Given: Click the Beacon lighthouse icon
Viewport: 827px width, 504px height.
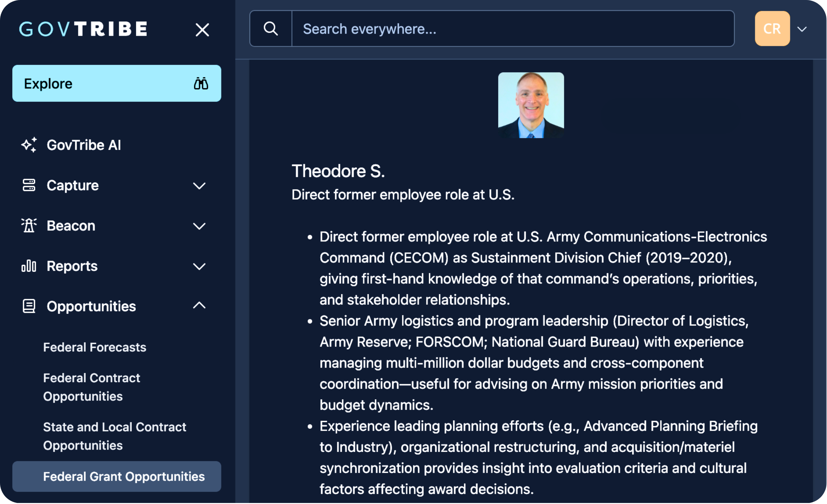Looking at the screenshot, I should tap(29, 225).
